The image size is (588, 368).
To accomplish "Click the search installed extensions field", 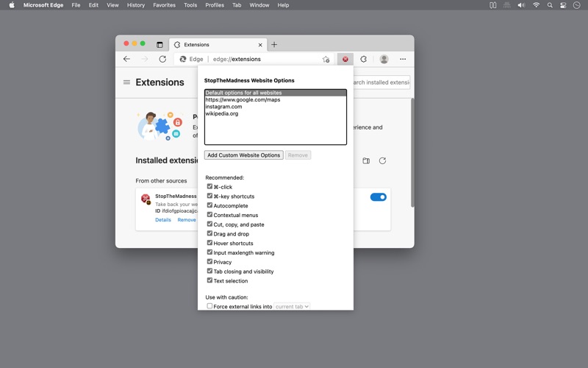I will point(381,82).
